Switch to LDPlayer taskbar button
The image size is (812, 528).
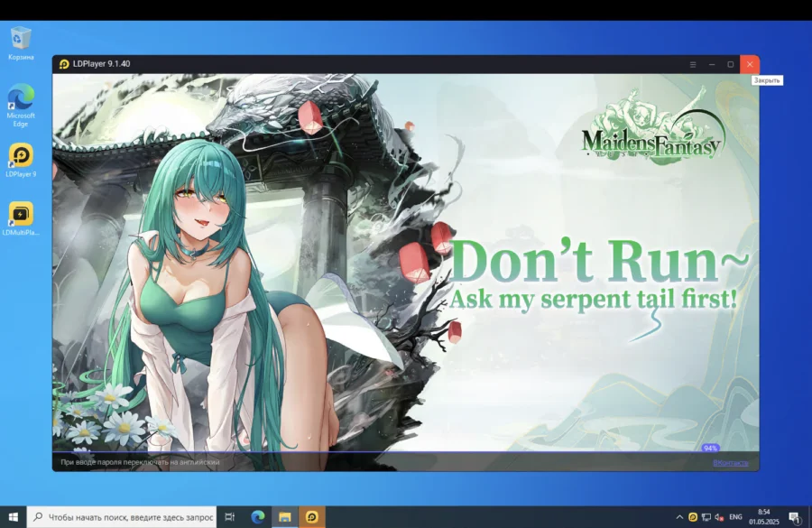[312, 516]
